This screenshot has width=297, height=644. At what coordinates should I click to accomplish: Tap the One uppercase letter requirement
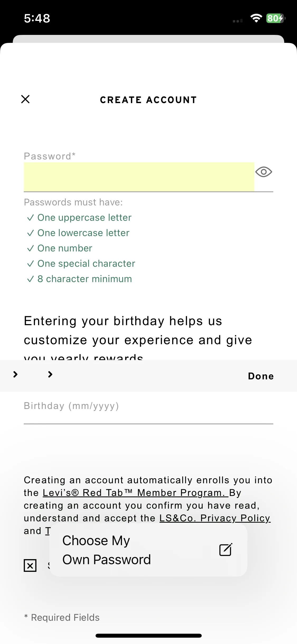click(84, 218)
